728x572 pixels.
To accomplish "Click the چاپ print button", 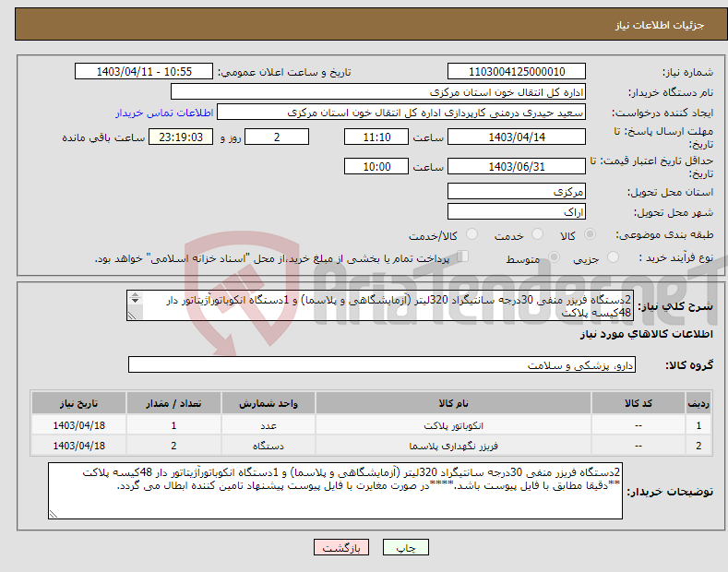I will (x=406, y=547).
